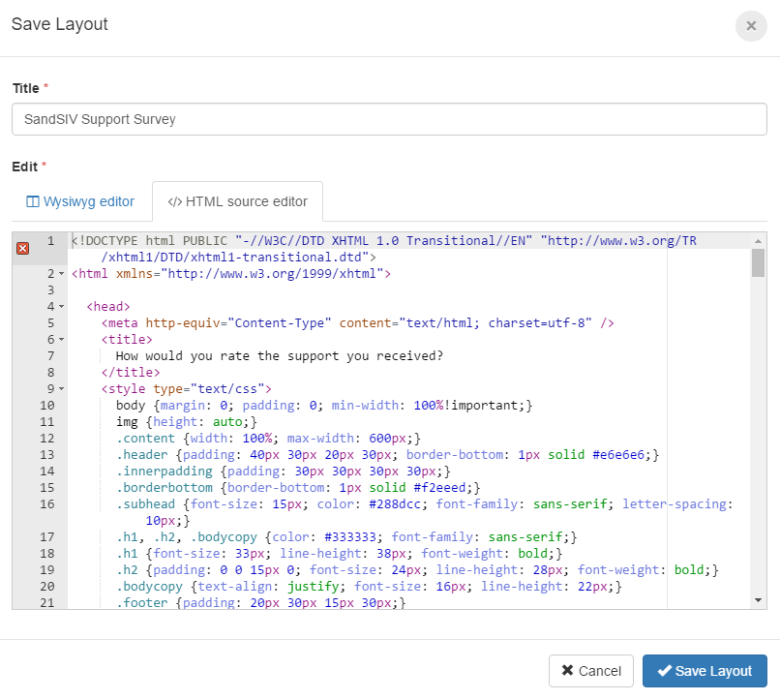
Task: Click the .header padding rule line
Action: pos(387,454)
